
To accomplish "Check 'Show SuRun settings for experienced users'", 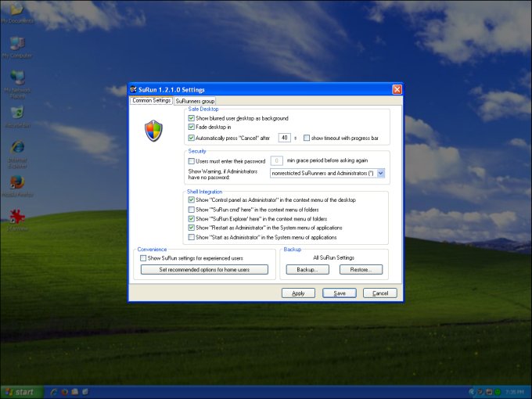I will pyautogui.click(x=143, y=257).
